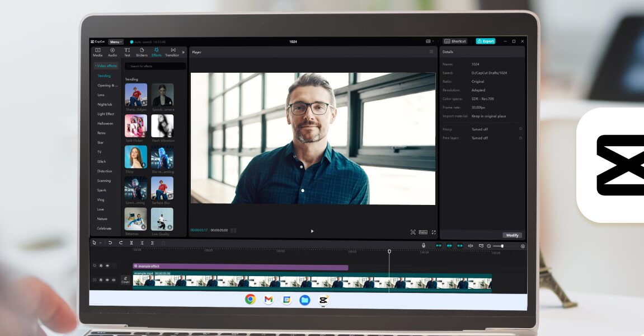Hide the example.mp4 video track
The height and width of the screenshot is (336, 644).
[x=107, y=279]
